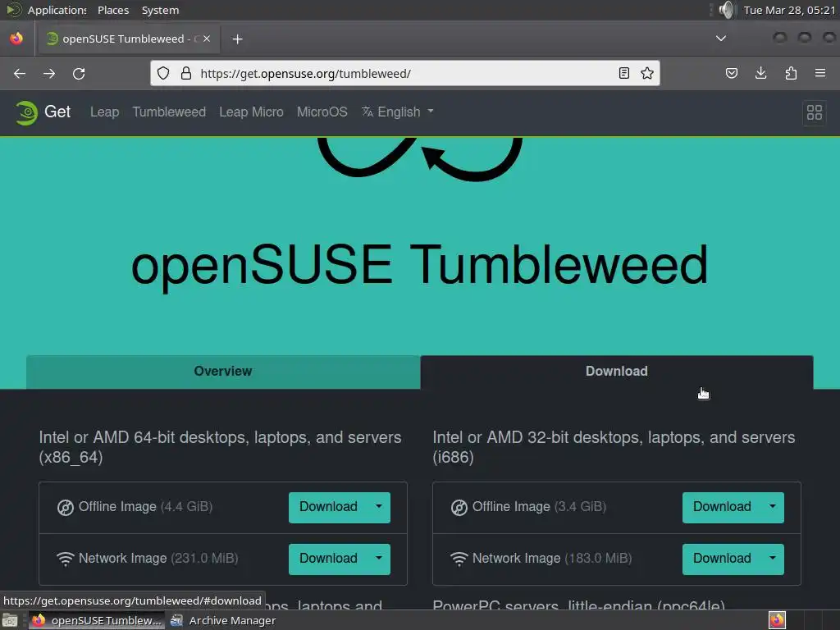
Task: Close the openSUSE Tumbleweed tab
Action: (x=207, y=39)
